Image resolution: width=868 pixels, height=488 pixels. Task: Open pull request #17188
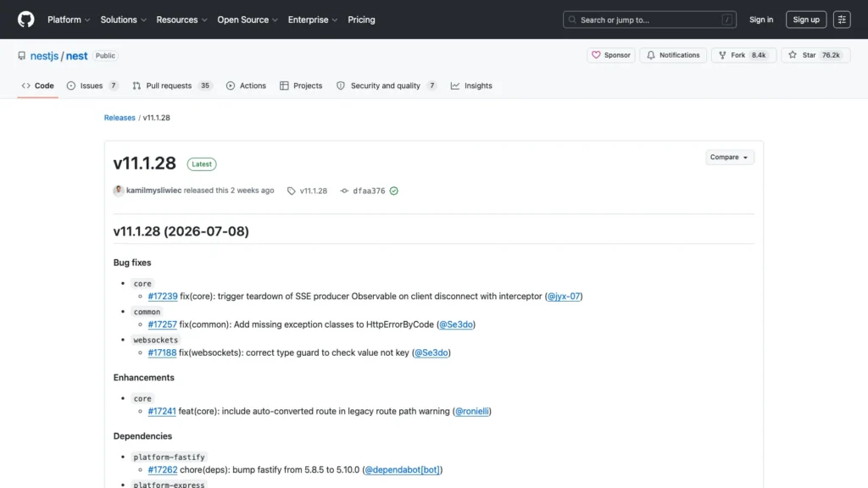click(162, 353)
